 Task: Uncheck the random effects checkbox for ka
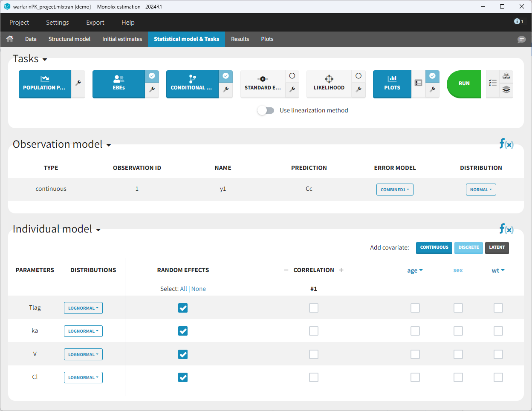[x=183, y=331]
